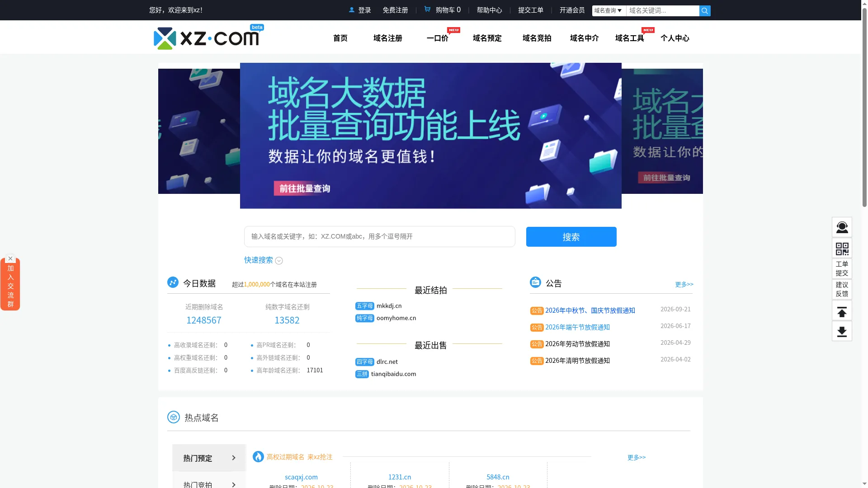This screenshot has height=488, width=868.
Task: Click the dlrc.net domain
Action: pos(387,362)
